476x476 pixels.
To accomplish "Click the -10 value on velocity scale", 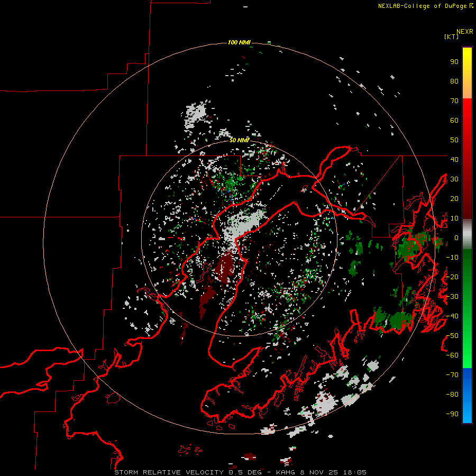I will click(x=452, y=258).
